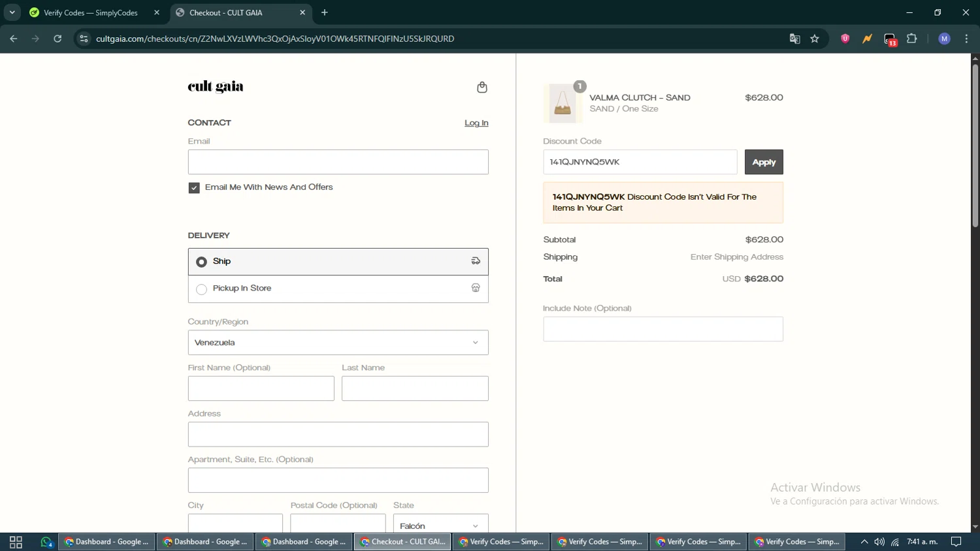The width and height of the screenshot is (980, 551).
Task: Click the VALMA CLUTCH - SAND title
Action: [x=640, y=98]
